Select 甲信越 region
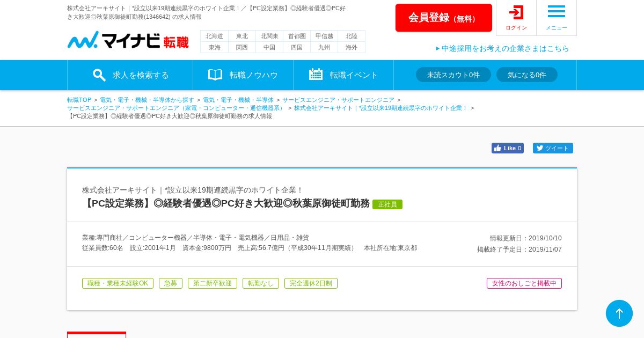This screenshot has height=338, width=644. 324,36
